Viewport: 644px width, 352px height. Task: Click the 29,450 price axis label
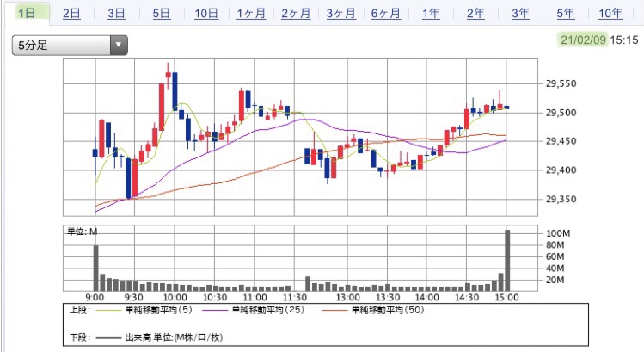(561, 141)
